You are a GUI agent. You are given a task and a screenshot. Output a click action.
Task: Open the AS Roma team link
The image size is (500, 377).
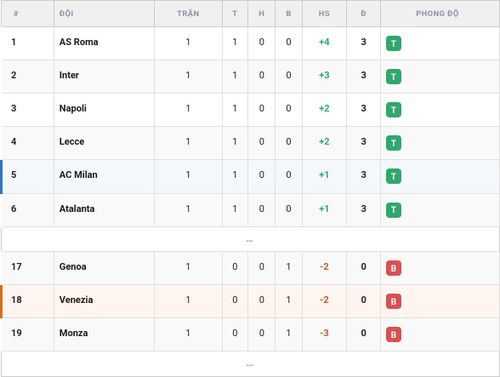click(x=79, y=42)
